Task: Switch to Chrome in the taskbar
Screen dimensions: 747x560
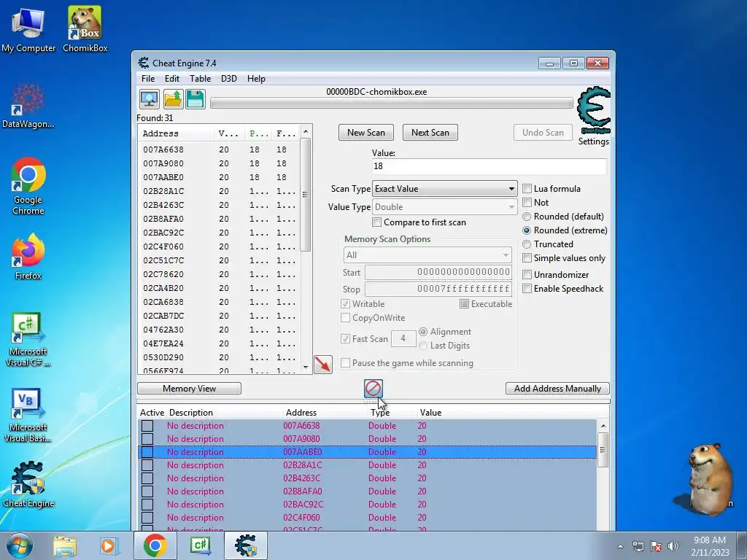Action: click(x=155, y=545)
